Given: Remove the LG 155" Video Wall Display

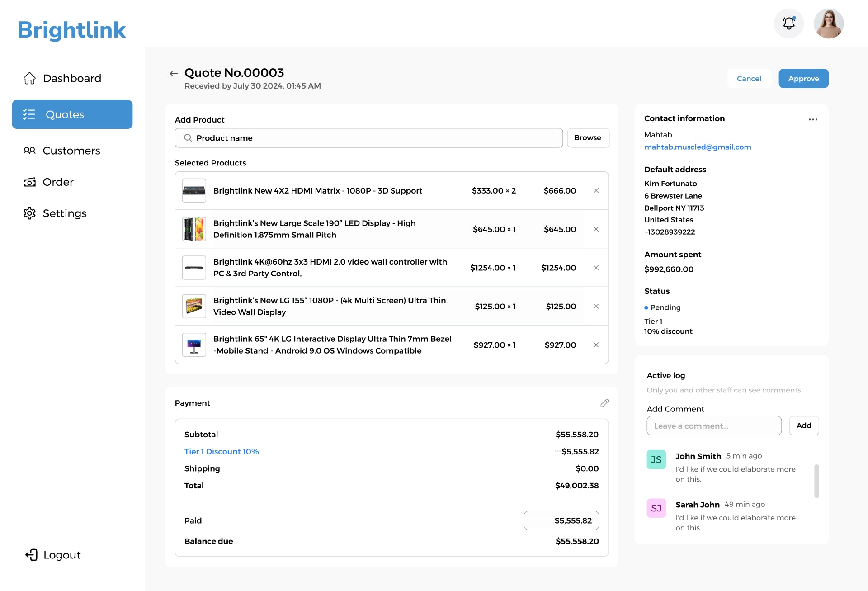Looking at the screenshot, I should click(x=596, y=307).
